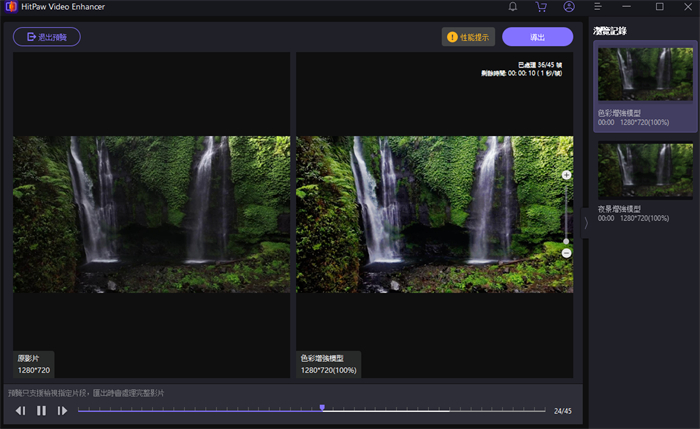Step forward to the next frame
Screen dimensions: 700x429
click(x=62, y=410)
